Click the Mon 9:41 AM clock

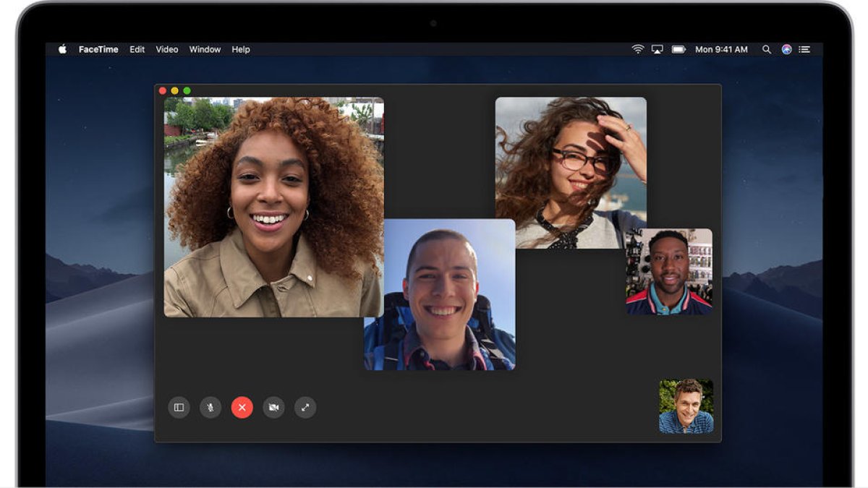point(721,49)
